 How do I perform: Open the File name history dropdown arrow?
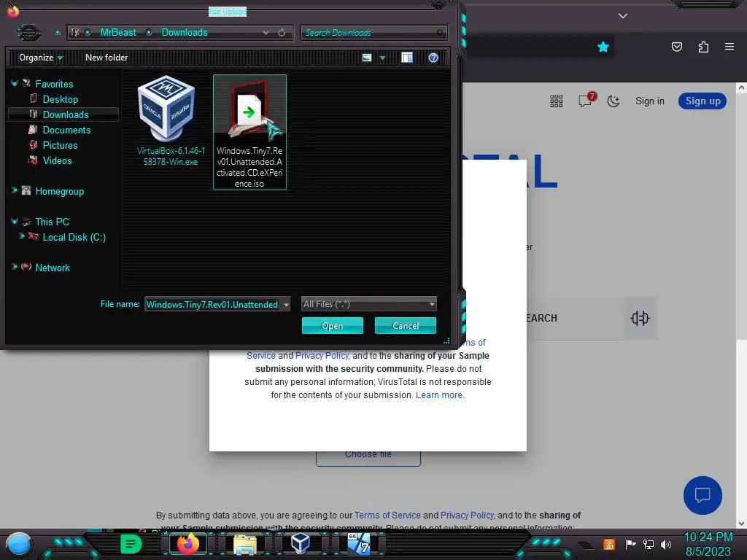click(x=286, y=304)
